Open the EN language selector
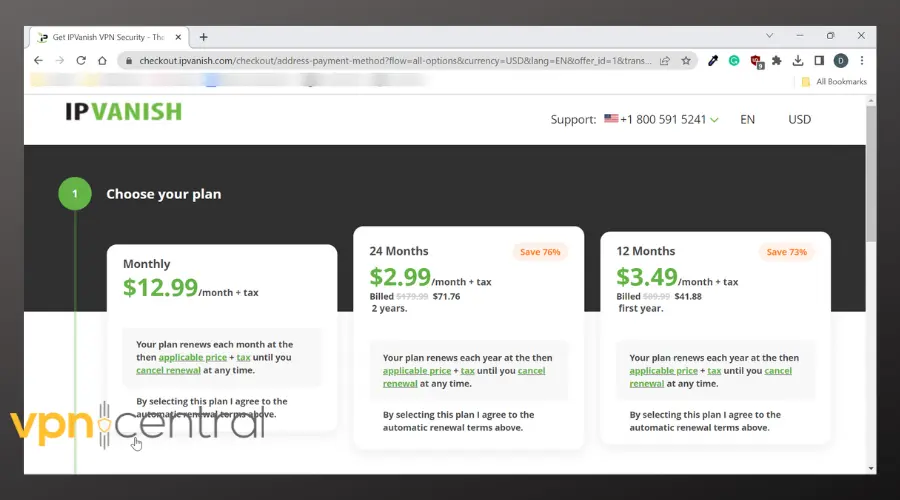Image resolution: width=900 pixels, height=500 pixels. (747, 119)
